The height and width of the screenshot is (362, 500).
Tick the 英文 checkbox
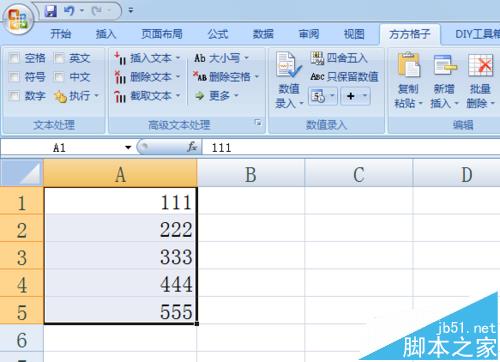tap(59, 58)
